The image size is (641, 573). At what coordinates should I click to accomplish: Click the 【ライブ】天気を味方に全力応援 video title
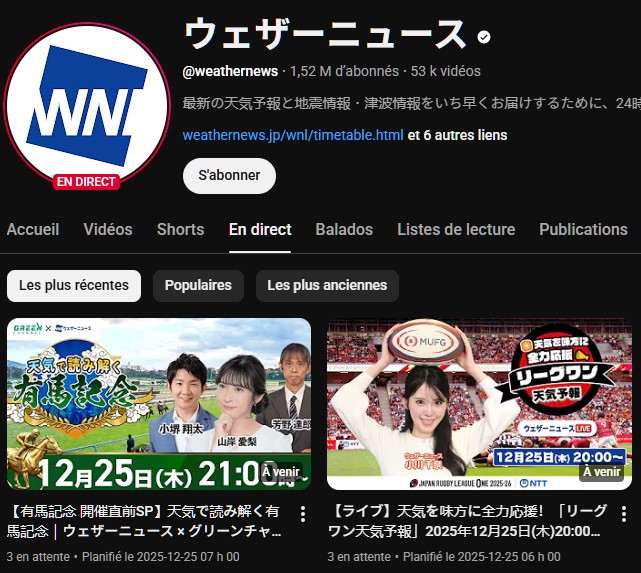(x=468, y=521)
